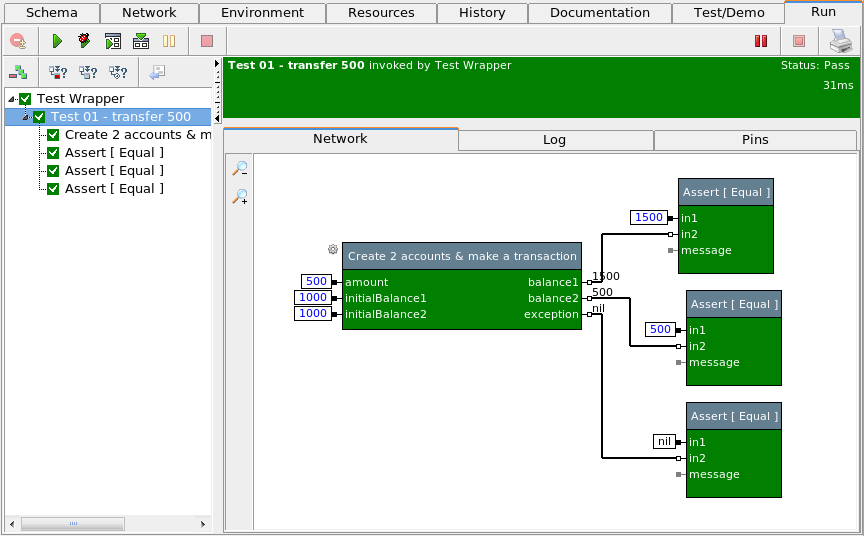Switch to the Schema tab
Screen dimensions: 864x536
[50, 13]
